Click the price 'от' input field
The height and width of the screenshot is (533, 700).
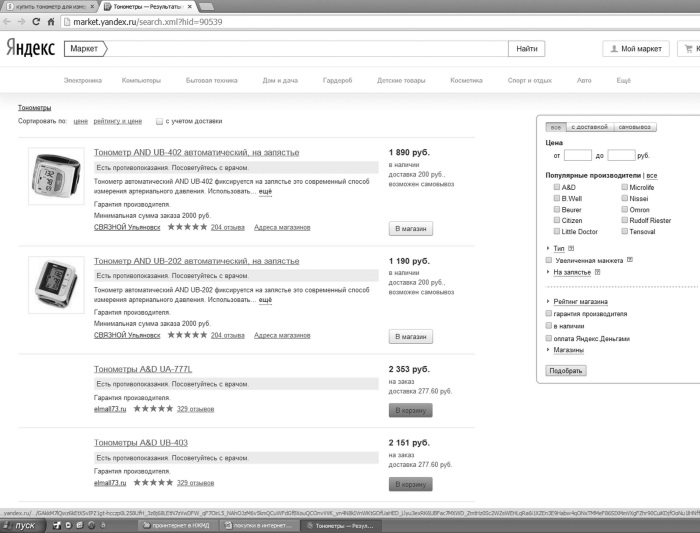click(578, 155)
